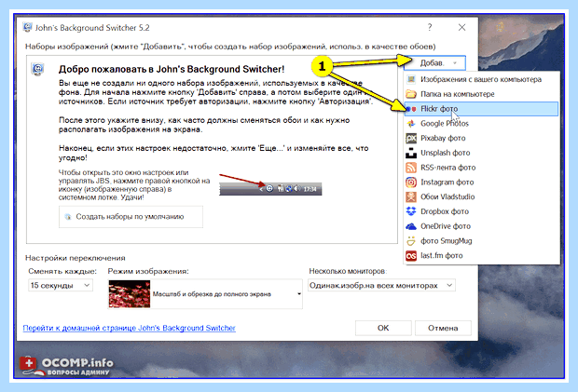
Task: Select Dropbox фото menu entry
Action: [481, 211]
